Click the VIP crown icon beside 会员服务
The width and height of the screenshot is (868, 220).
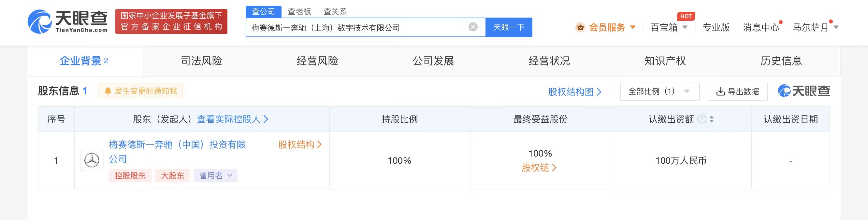(580, 27)
